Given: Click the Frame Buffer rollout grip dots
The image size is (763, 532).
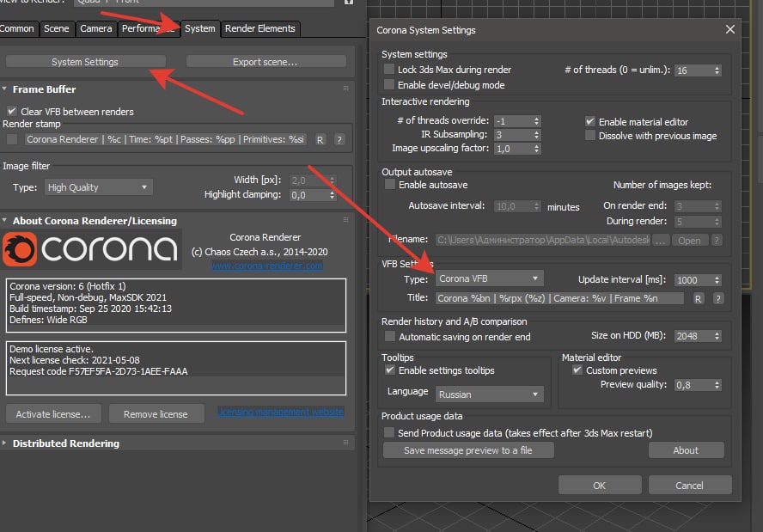Looking at the screenshot, I should tap(345, 89).
